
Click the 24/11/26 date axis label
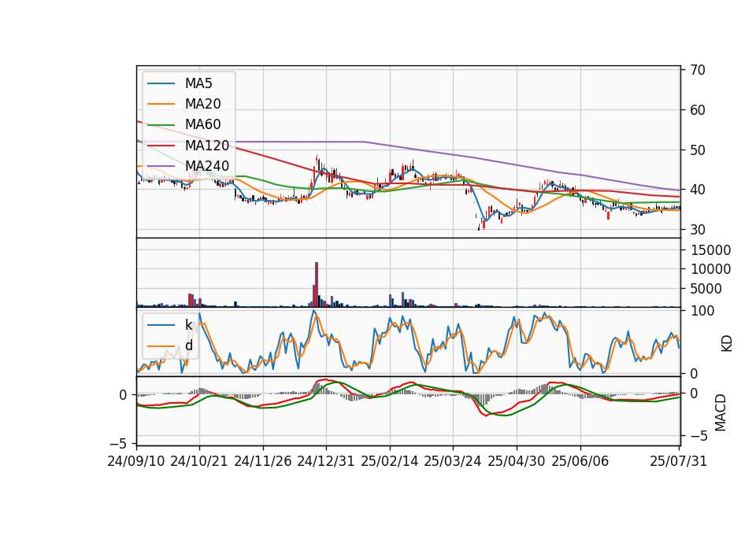pyautogui.click(x=263, y=461)
